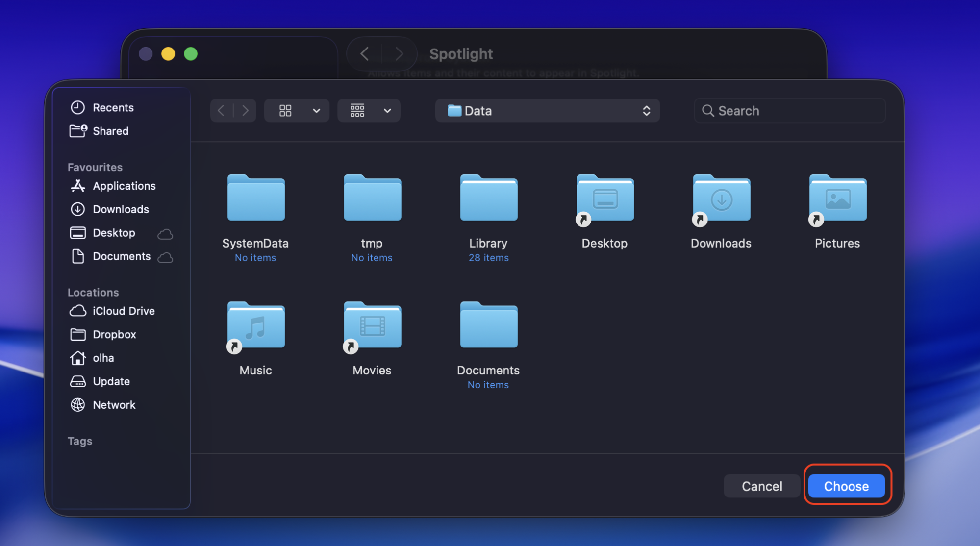This screenshot has width=980, height=546.
Task: Open the olha home folder
Action: point(92,358)
